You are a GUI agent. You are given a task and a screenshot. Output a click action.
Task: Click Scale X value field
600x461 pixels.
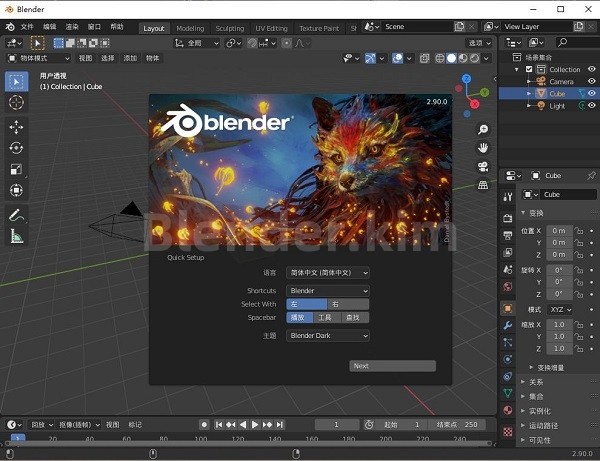pyautogui.click(x=559, y=324)
